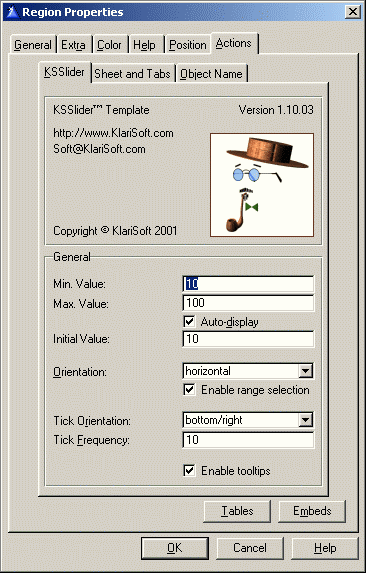Viewport: 366px width, 573px height.
Task: Expand the Tick Orientation dropdown arrow
Action: tap(305, 421)
